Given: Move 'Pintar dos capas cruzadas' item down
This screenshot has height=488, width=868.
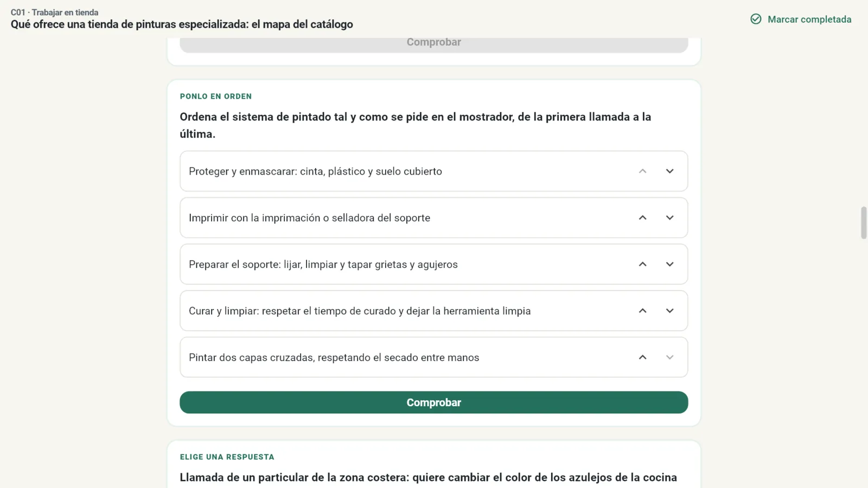Looking at the screenshot, I should [669, 358].
